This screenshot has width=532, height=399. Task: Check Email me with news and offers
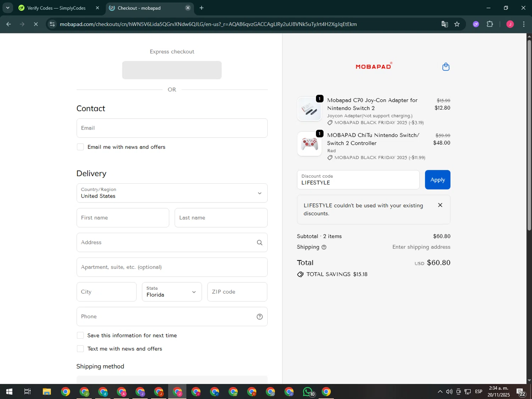click(x=81, y=147)
